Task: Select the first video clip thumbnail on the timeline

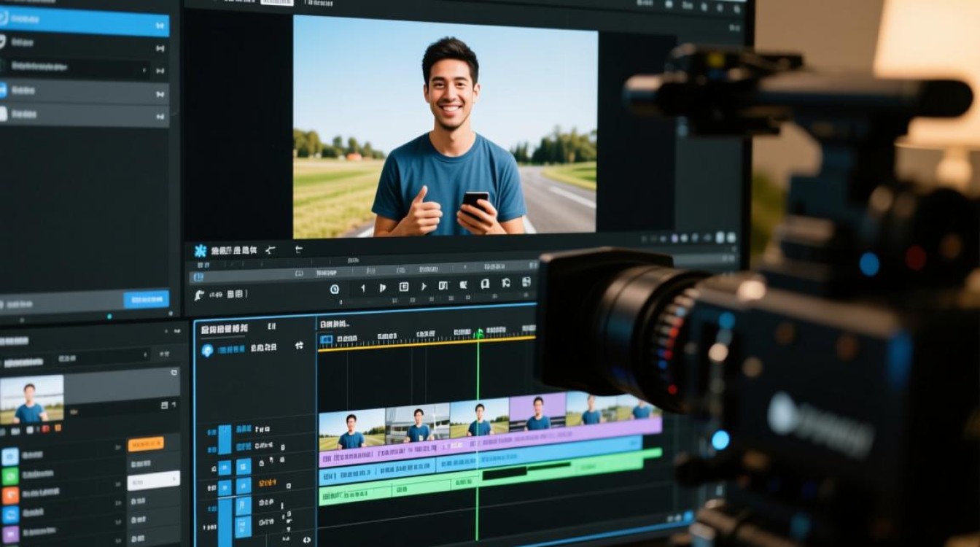Action: tap(352, 430)
